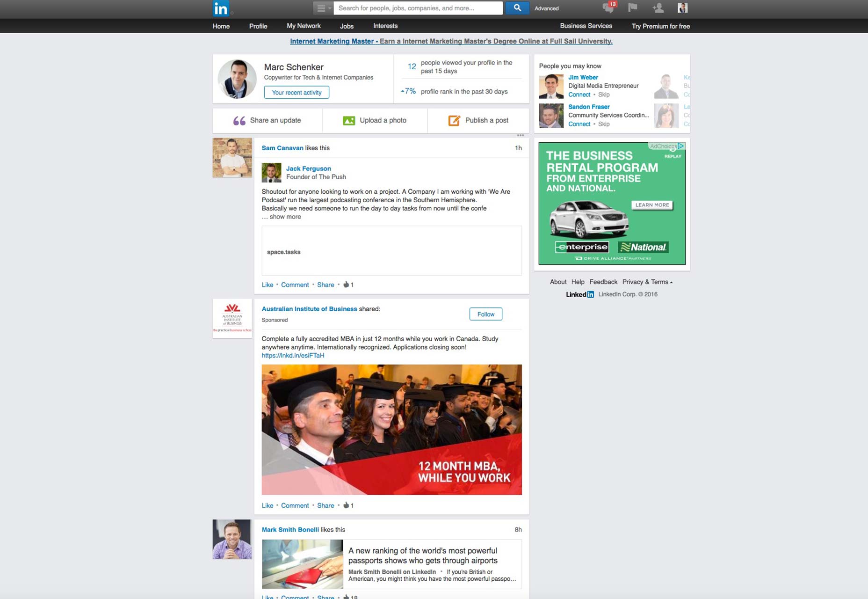Image resolution: width=868 pixels, height=599 pixels.
Task: Open Sam Canavan name link
Action: (282, 148)
